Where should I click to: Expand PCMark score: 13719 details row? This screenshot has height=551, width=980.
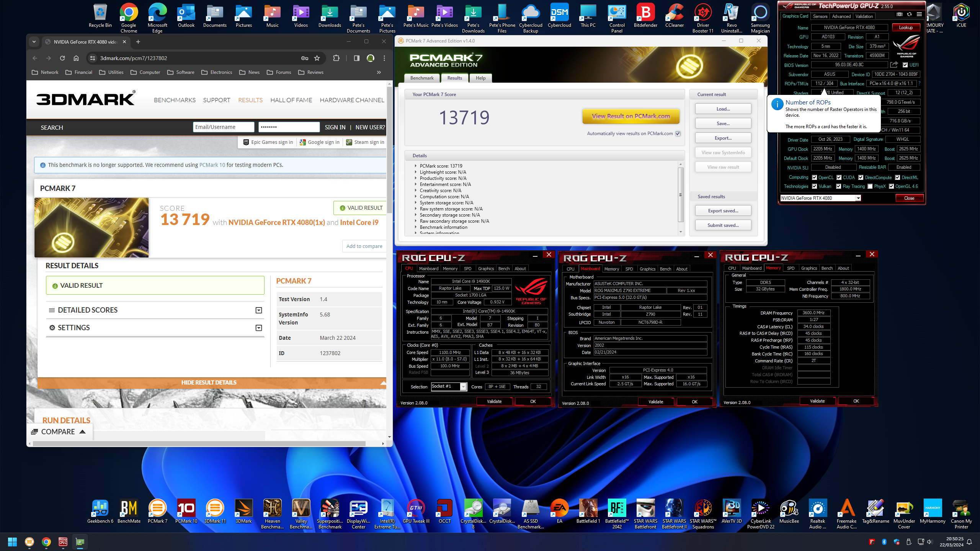tap(415, 166)
